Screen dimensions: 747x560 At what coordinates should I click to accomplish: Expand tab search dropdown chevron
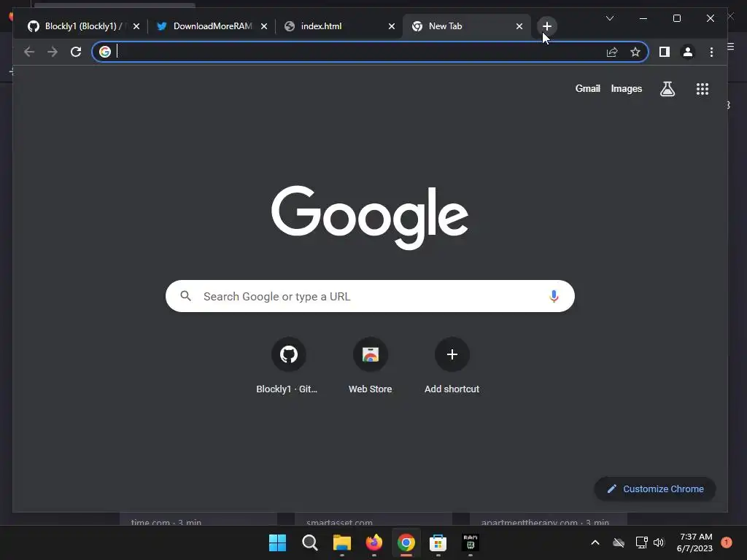point(610,18)
